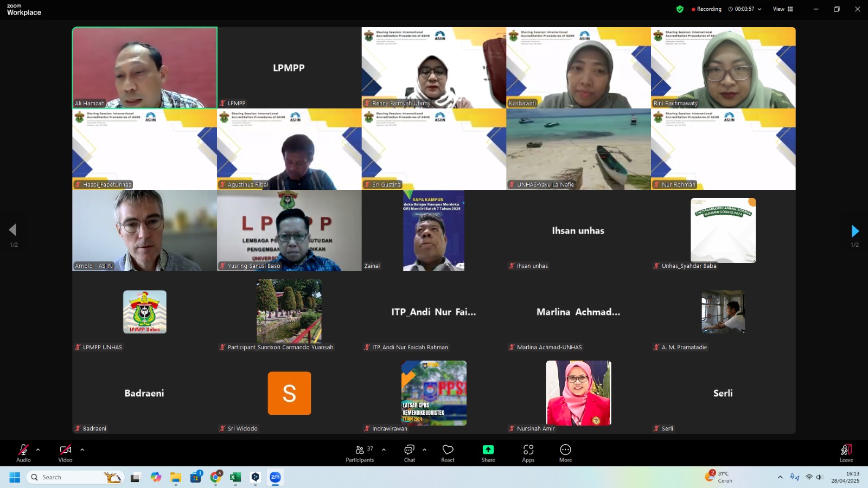
Task: Go to next page of participants
Action: 855,232
